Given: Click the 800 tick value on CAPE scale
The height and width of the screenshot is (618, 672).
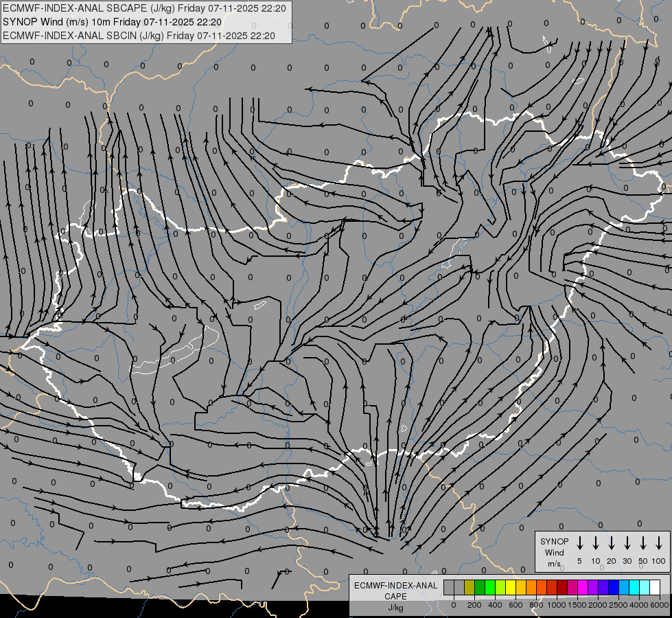Looking at the screenshot, I should (x=536, y=605).
